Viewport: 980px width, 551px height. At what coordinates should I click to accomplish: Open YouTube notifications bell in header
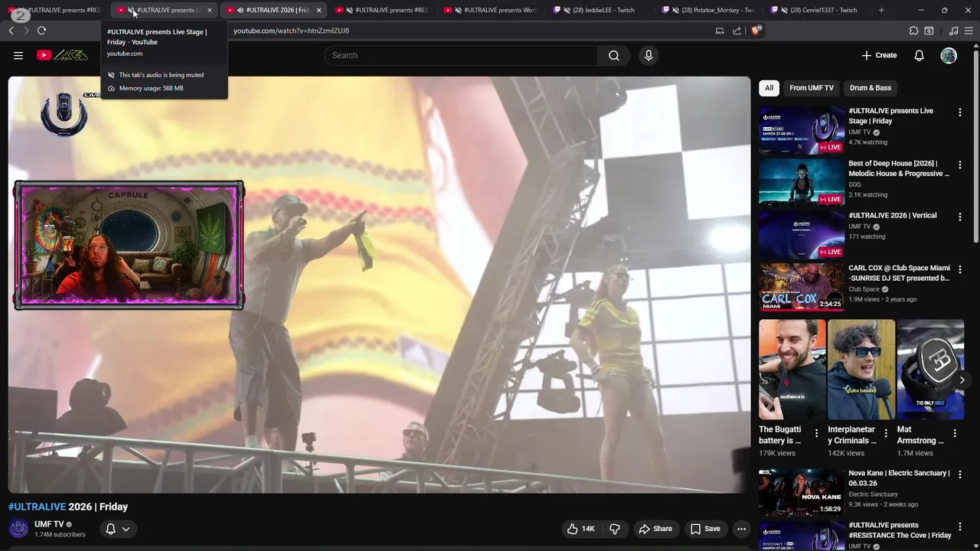click(x=919, y=55)
